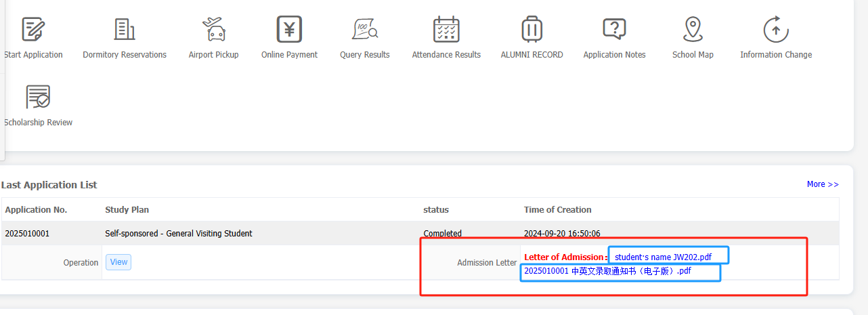Open the Information Change icon
This screenshot has height=315, width=868.
tap(775, 30)
